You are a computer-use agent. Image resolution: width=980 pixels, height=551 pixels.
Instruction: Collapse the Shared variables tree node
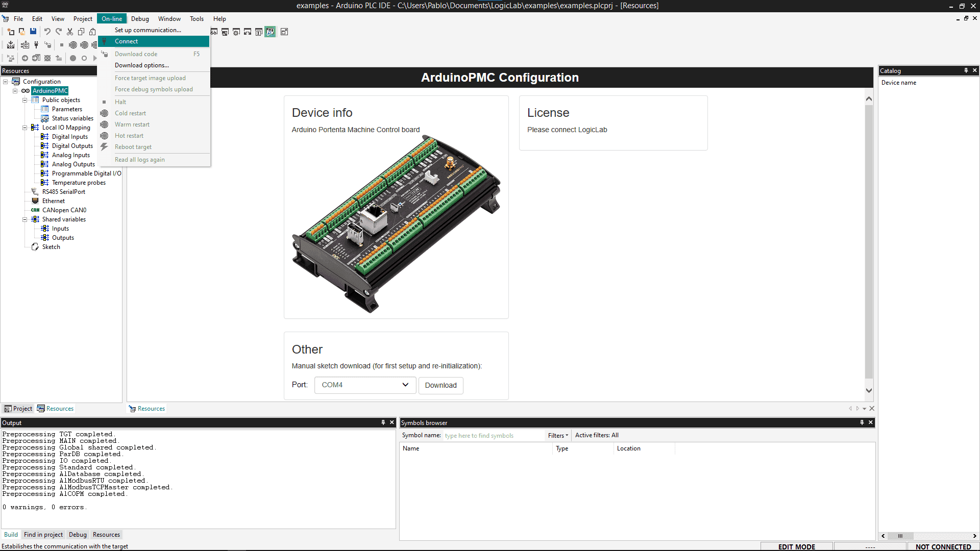[24, 219]
